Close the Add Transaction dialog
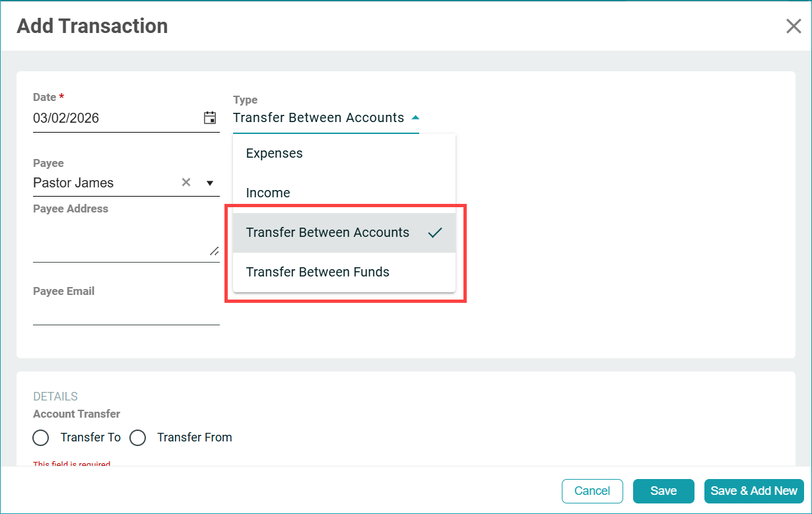Viewport: 812px width, 514px height. pyautogui.click(x=793, y=26)
